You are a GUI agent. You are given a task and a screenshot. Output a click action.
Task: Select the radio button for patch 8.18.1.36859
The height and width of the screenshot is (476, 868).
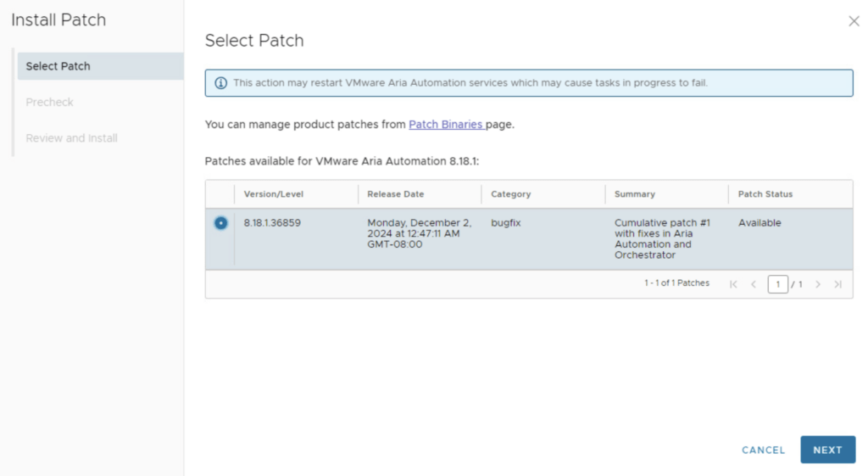(220, 223)
